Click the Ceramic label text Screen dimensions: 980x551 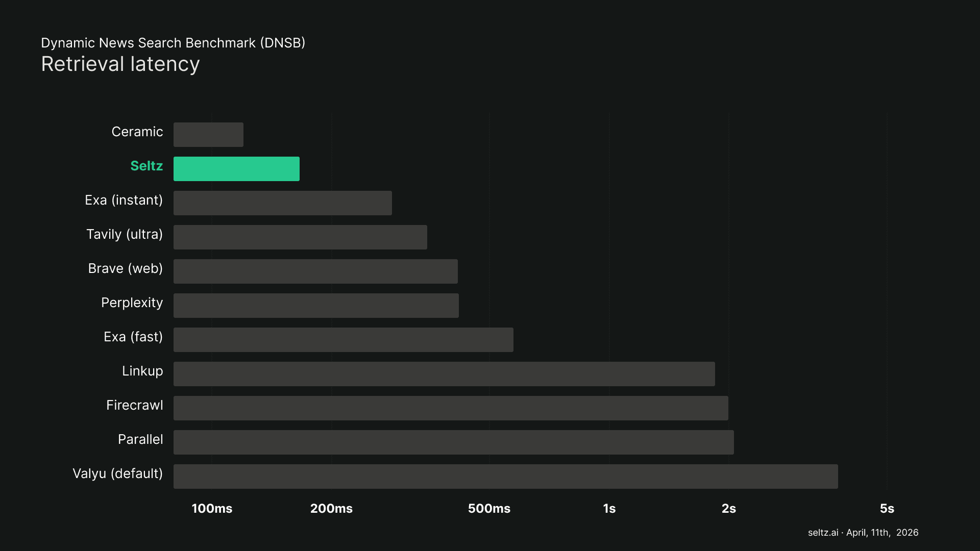(x=137, y=132)
